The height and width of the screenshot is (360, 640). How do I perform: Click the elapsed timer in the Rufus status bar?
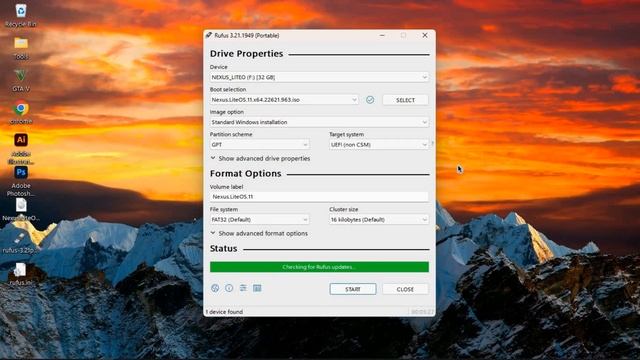422,312
